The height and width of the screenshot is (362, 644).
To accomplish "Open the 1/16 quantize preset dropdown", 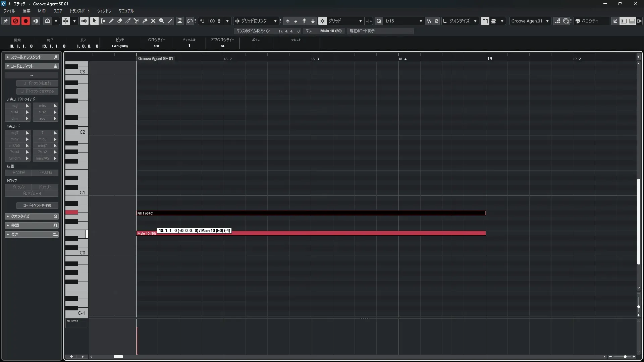I will point(421,21).
